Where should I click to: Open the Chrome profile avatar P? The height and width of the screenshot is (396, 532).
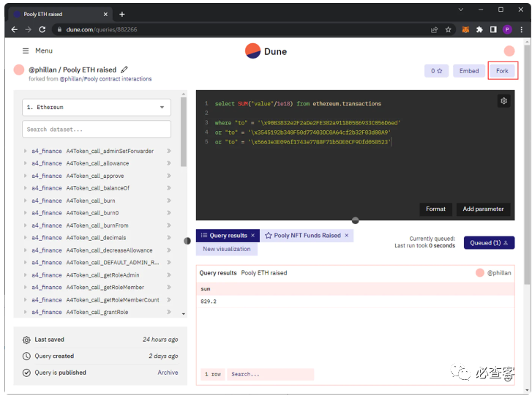pyautogui.click(x=507, y=29)
